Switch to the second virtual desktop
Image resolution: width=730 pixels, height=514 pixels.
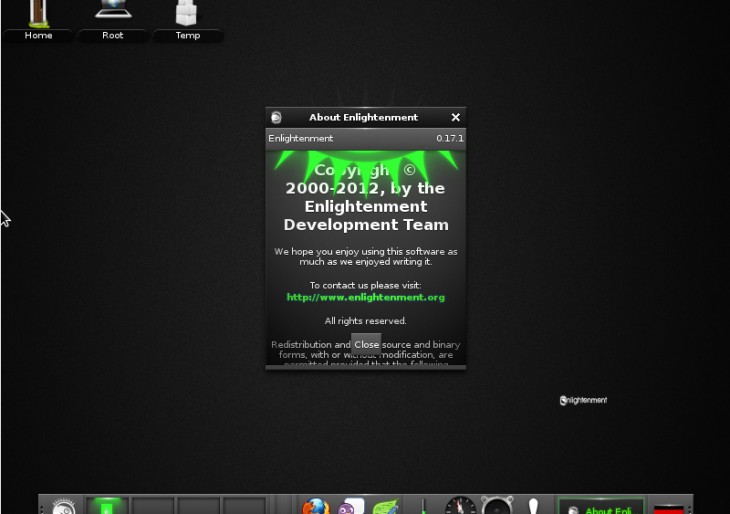pyautogui.click(x=155, y=507)
